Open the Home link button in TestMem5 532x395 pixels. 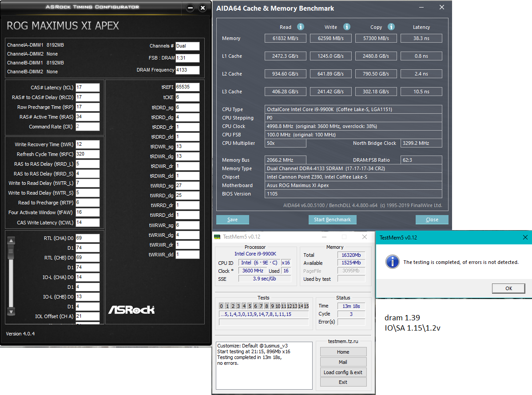point(343,352)
